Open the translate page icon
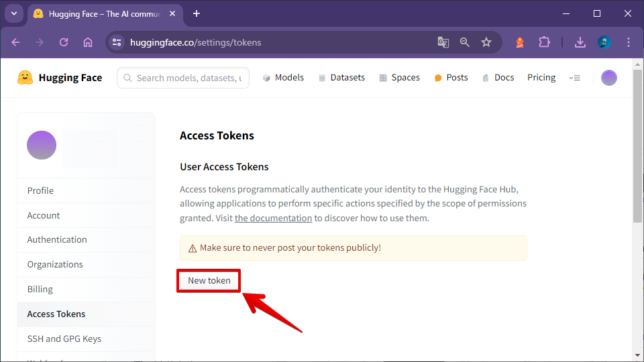The height and width of the screenshot is (362, 644). 443,42
